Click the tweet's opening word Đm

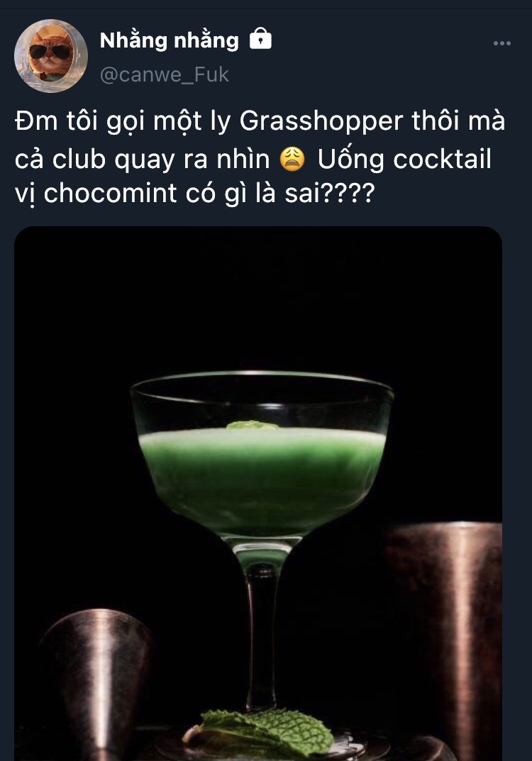pos(36,121)
